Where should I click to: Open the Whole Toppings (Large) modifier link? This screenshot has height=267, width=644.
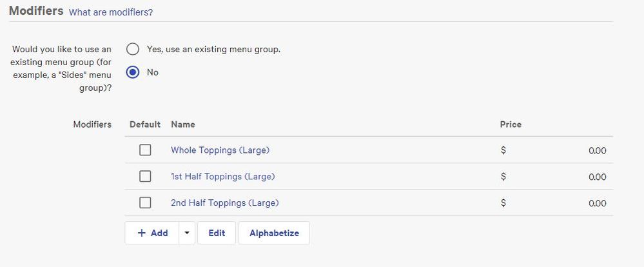point(220,150)
